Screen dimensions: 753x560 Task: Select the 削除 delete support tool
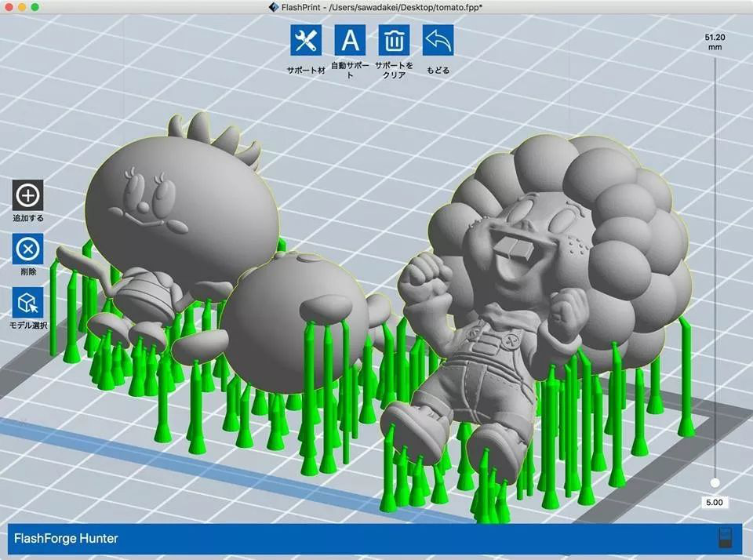pos(28,249)
